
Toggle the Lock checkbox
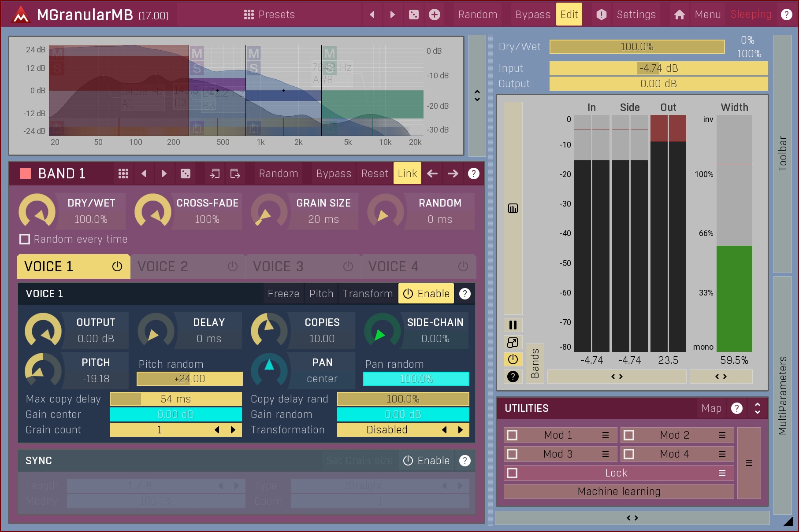pos(512,473)
